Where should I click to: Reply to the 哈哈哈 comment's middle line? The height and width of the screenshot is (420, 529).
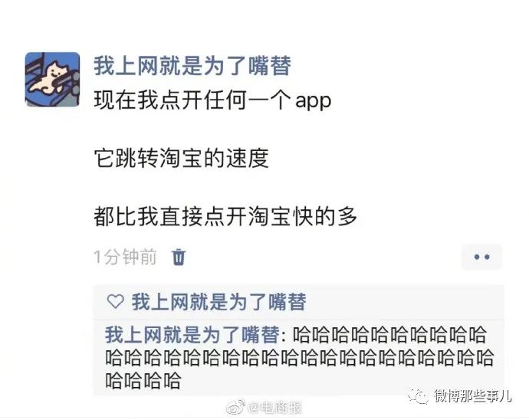point(299,358)
